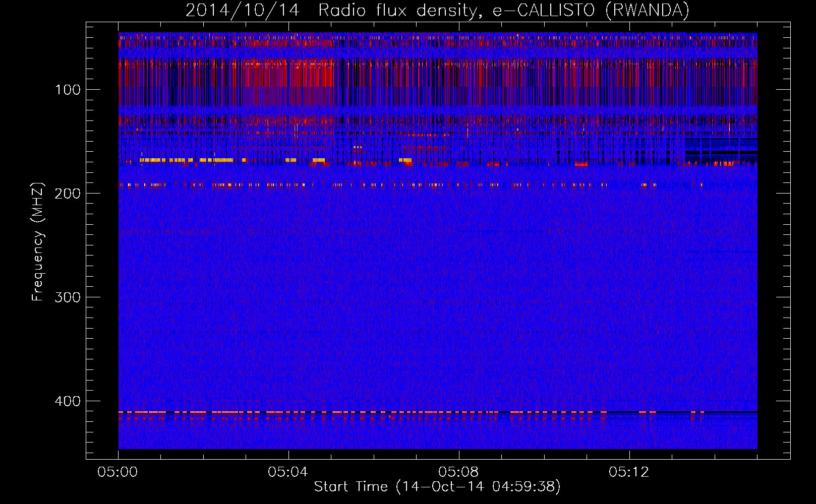Screen dimensions: 816x504
Task: Click the 05:04 time tick label
Action: [288, 472]
